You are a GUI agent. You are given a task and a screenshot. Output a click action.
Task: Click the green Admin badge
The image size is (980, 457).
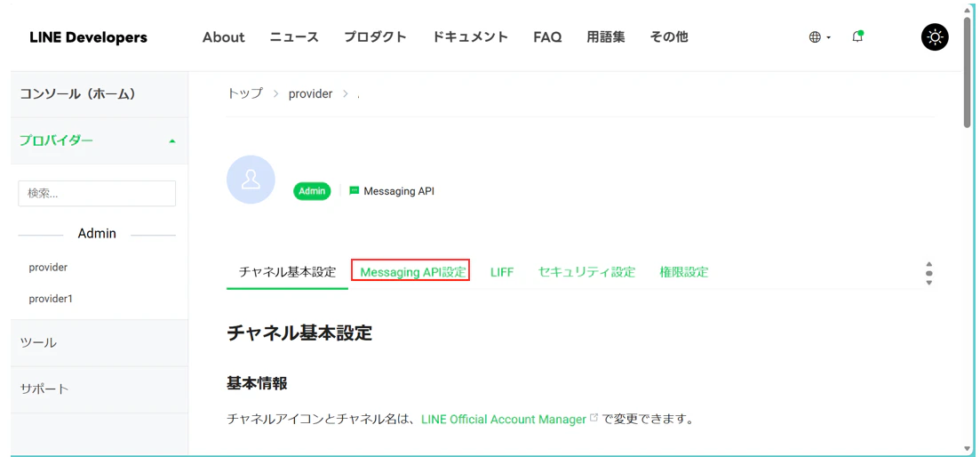pos(312,191)
